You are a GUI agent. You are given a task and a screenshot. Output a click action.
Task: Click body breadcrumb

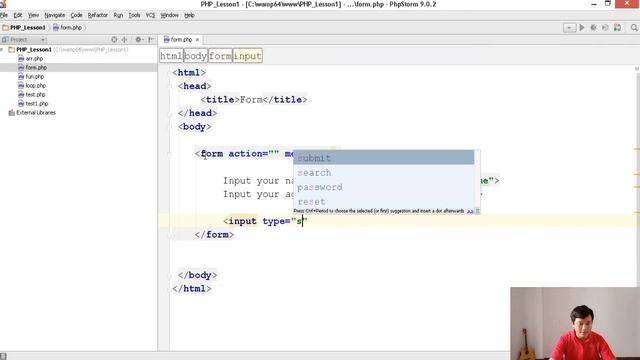point(196,56)
